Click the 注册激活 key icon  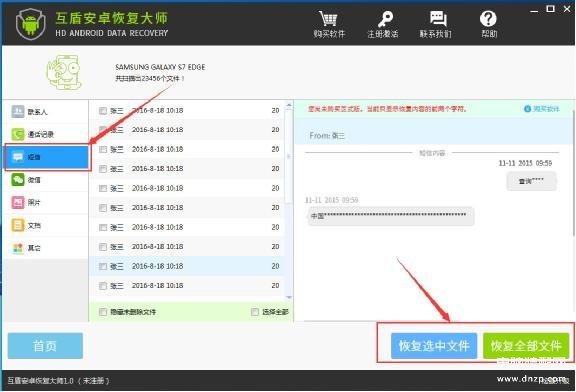click(385, 19)
